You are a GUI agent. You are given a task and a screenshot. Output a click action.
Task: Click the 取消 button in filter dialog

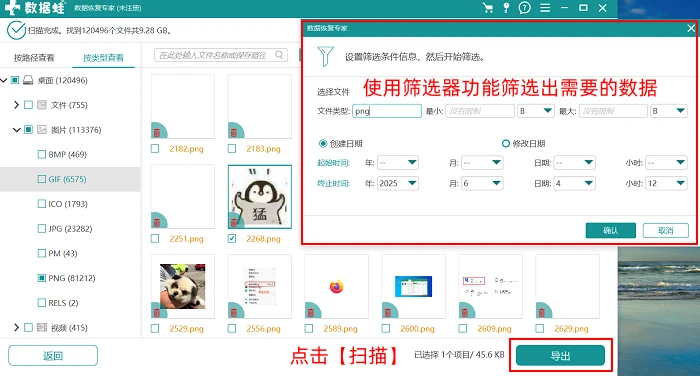click(665, 230)
